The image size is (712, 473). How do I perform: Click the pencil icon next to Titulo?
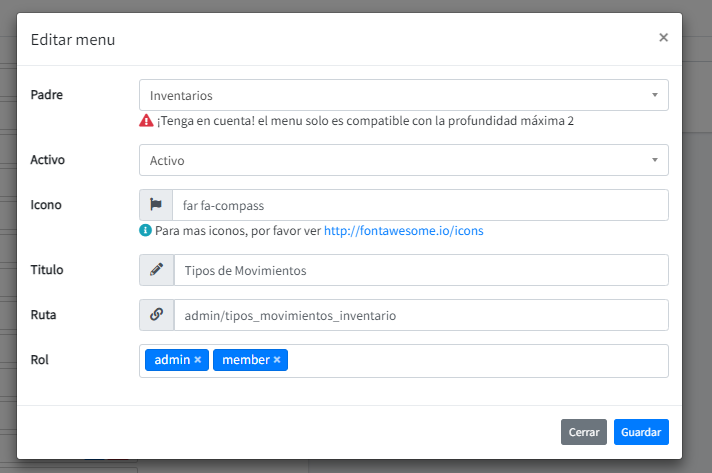[156, 270]
